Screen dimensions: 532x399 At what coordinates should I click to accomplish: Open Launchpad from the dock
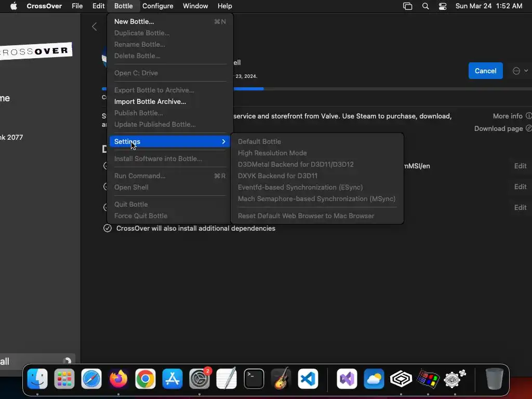coord(64,378)
